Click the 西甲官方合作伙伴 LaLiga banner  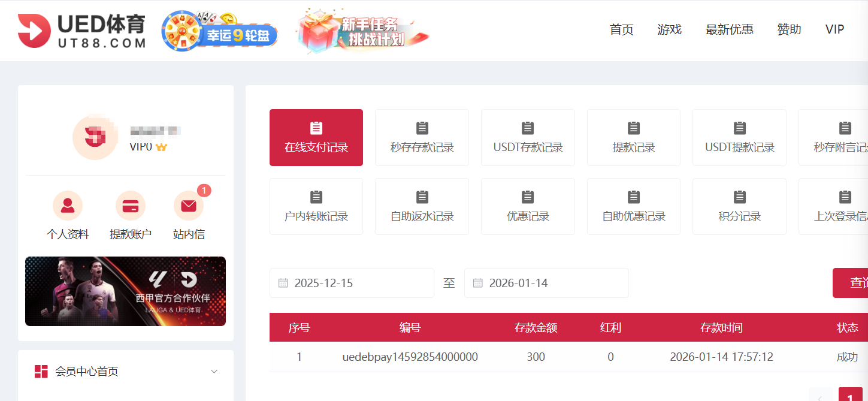click(125, 291)
